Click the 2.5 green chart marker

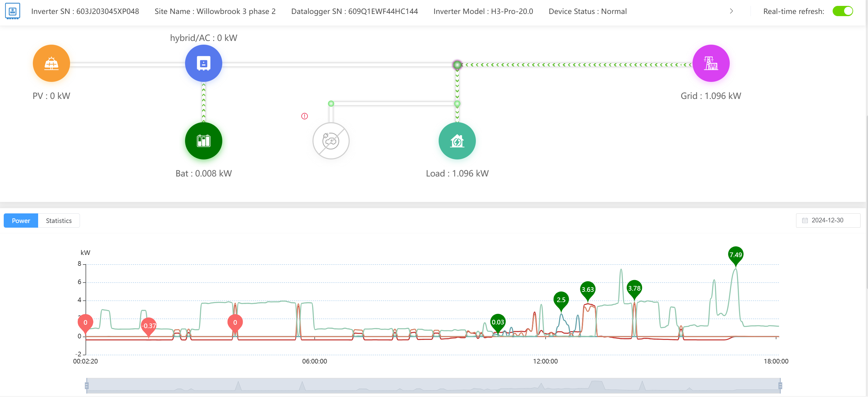pos(561,300)
